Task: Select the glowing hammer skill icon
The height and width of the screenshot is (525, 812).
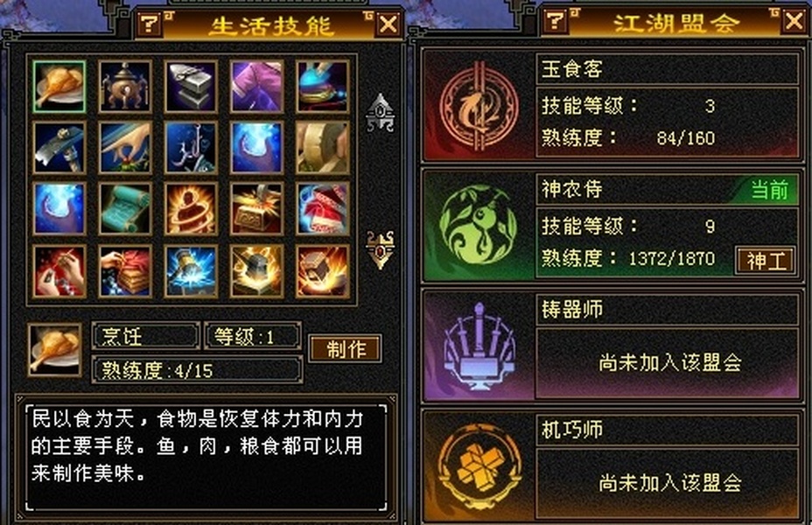Action: (191, 271)
